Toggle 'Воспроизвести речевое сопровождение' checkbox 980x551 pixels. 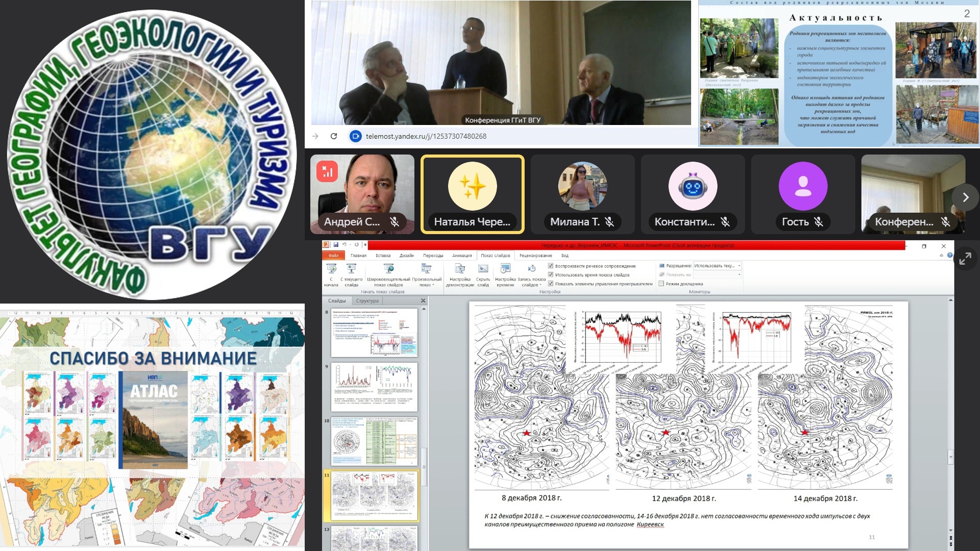pyautogui.click(x=551, y=266)
